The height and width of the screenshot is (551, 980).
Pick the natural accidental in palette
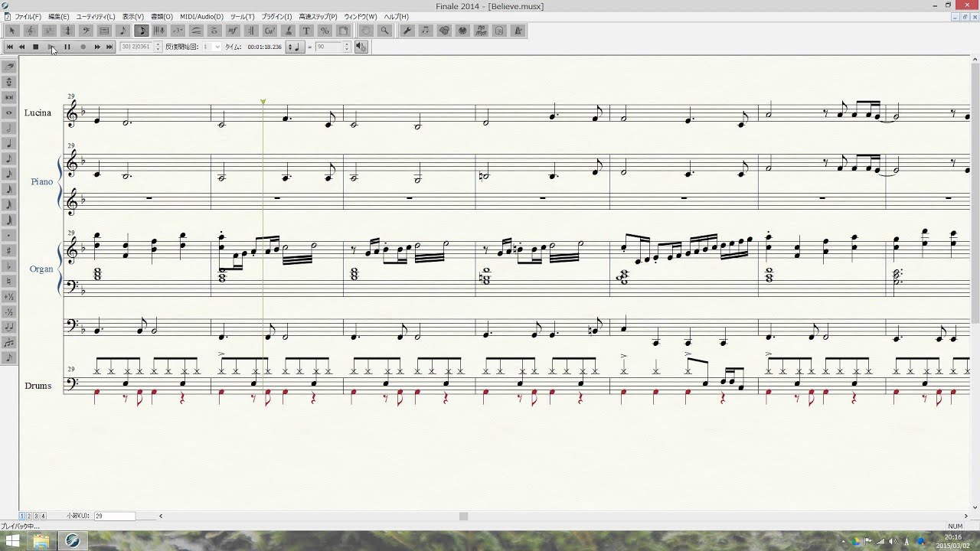pyautogui.click(x=9, y=281)
